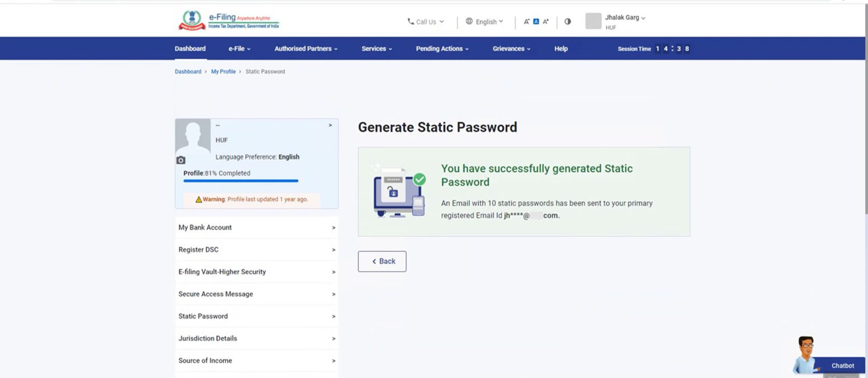868x378 pixels.
Task: Open the Chatbot assistant
Action: point(842,365)
